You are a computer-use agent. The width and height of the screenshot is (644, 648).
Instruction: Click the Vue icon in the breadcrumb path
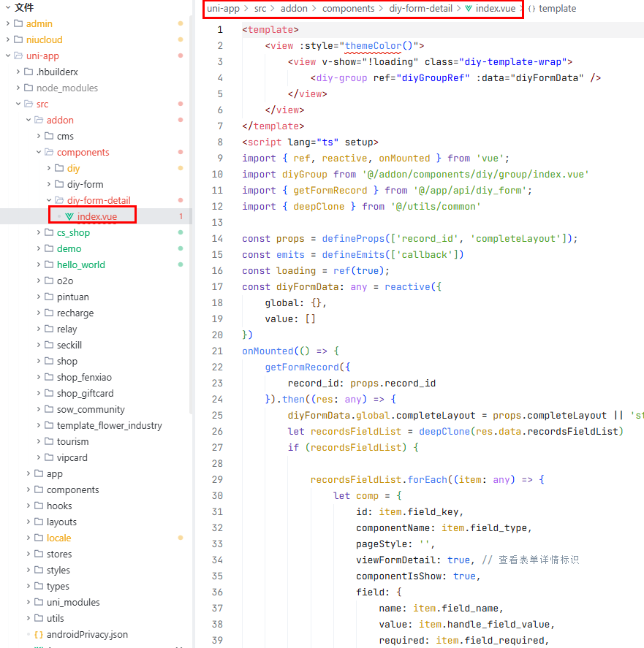[x=468, y=9]
